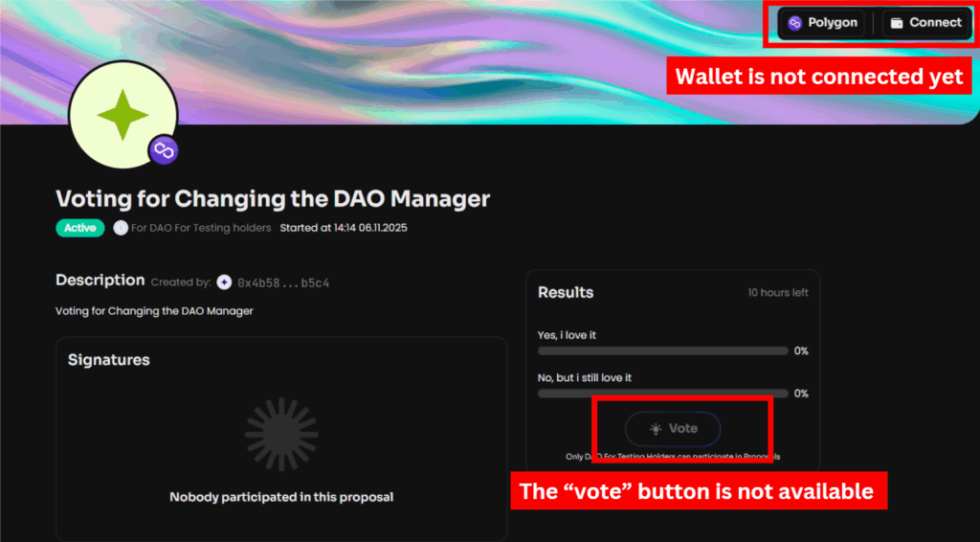Click the Yes option progress bar
Viewport: 980px width, 542px height.
click(x=662, y=350)
